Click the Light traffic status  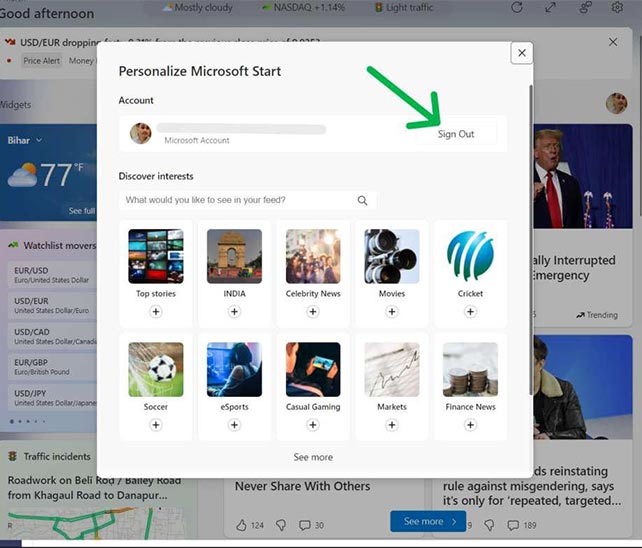point(404,7)
